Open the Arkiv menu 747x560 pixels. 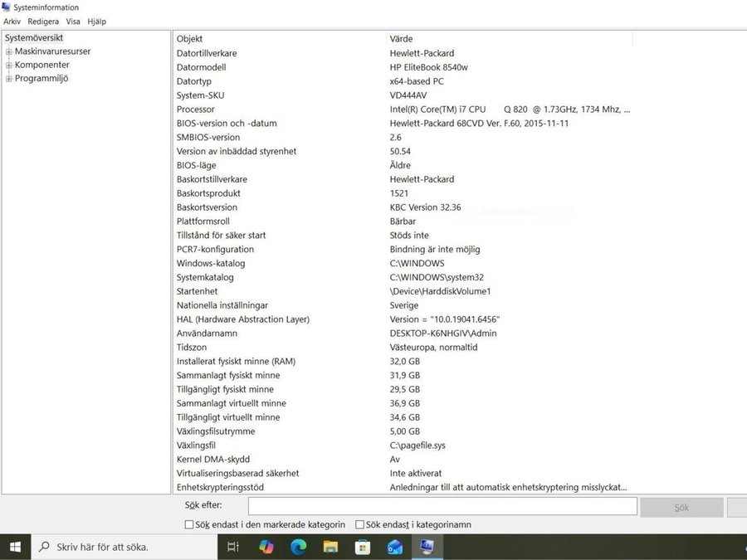point(12,22)
